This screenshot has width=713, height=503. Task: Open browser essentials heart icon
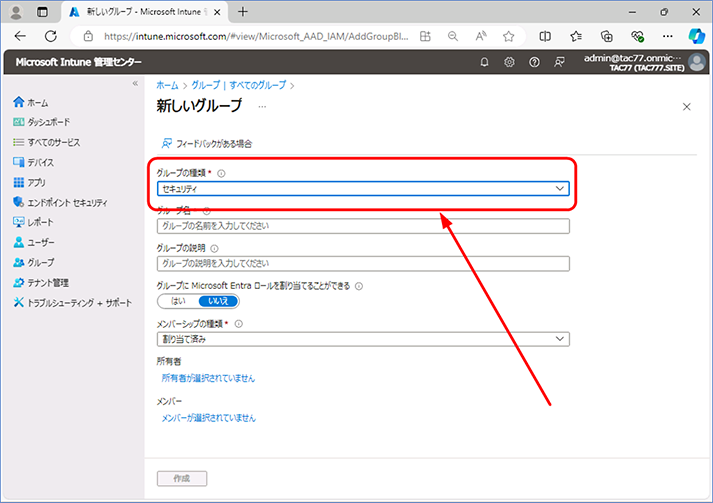click(x=638, y=36)
